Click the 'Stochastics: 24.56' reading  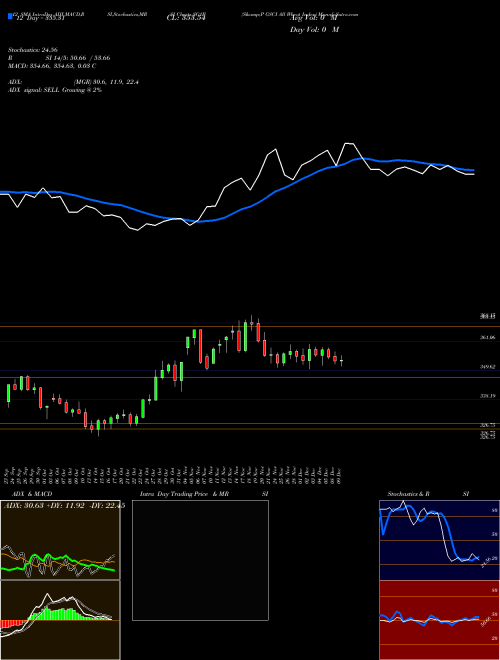pos(32,50)
